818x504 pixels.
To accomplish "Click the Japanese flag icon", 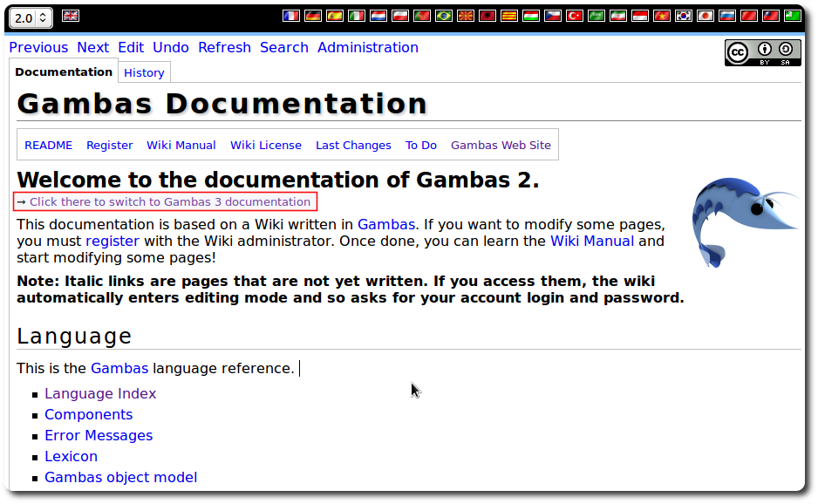I will coord(706,16).
